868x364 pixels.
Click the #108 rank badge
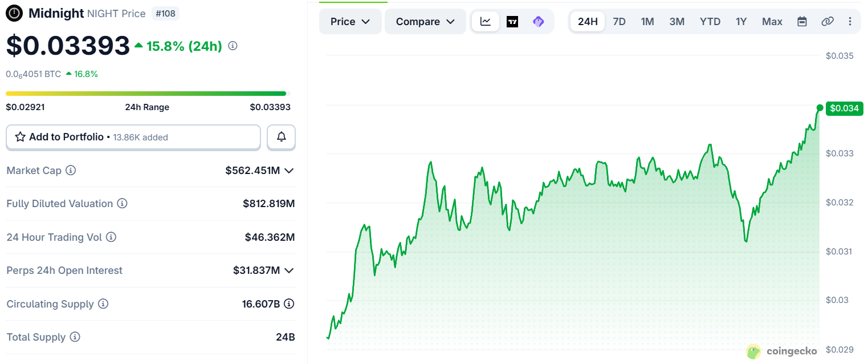tap(166, 13)
